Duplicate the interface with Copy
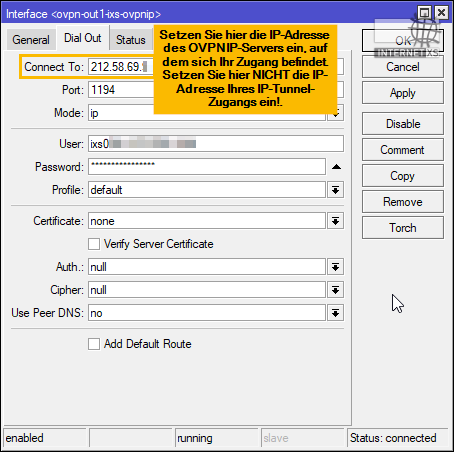Viewport: 454px width, 452px height. click(x=403, y=176)
